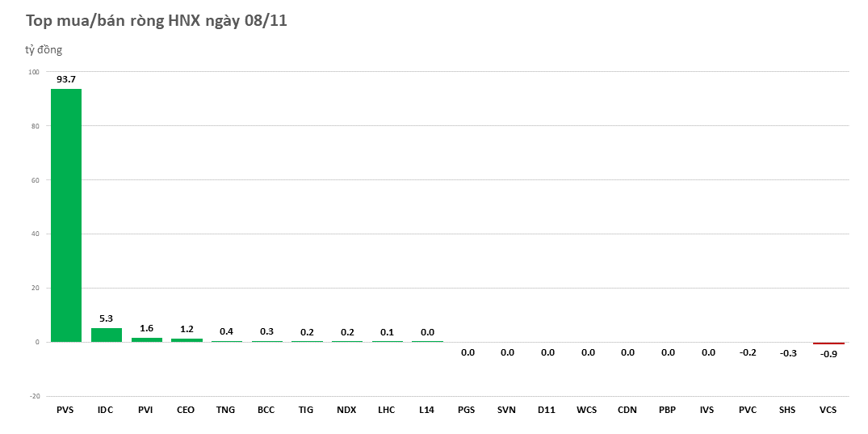Screen dimensions: 868x434
Task: Select the L14 ticker on the x-axis
Action: 427,411
